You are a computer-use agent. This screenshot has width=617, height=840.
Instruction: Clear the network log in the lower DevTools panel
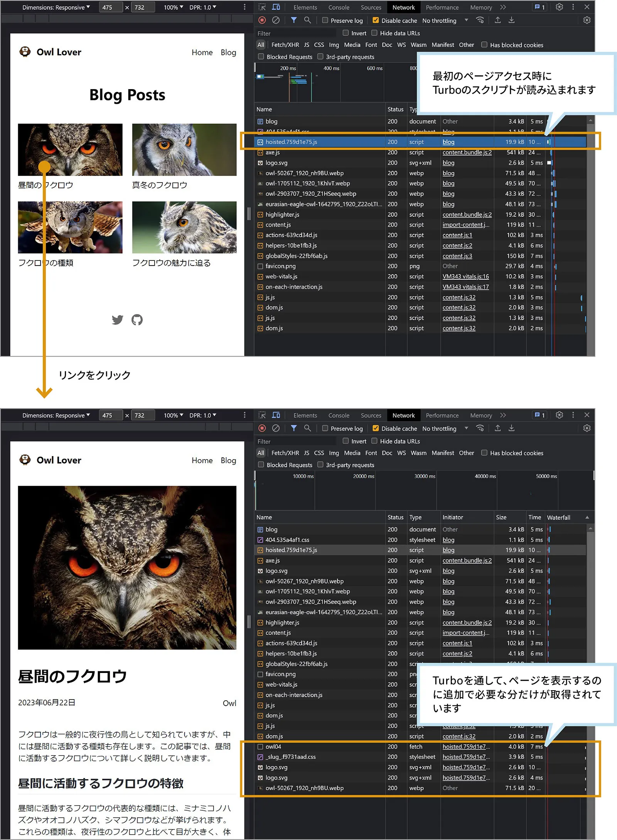tap(276, 428)
